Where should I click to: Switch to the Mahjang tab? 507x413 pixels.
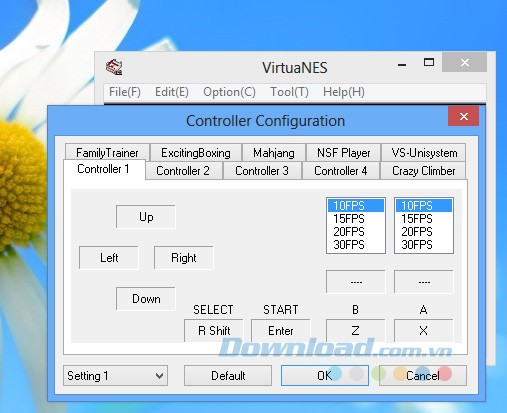pos(274,153)
